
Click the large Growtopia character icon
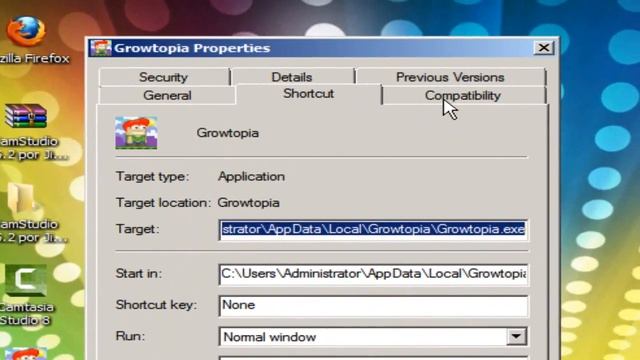click(136, 133)
